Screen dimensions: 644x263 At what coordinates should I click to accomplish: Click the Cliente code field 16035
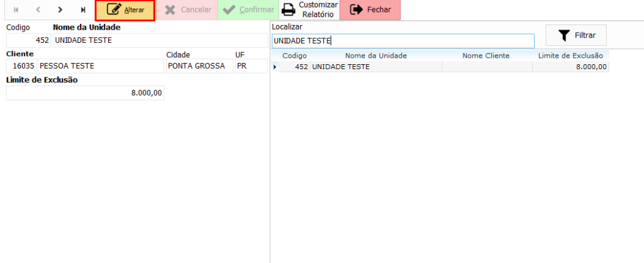22,66
